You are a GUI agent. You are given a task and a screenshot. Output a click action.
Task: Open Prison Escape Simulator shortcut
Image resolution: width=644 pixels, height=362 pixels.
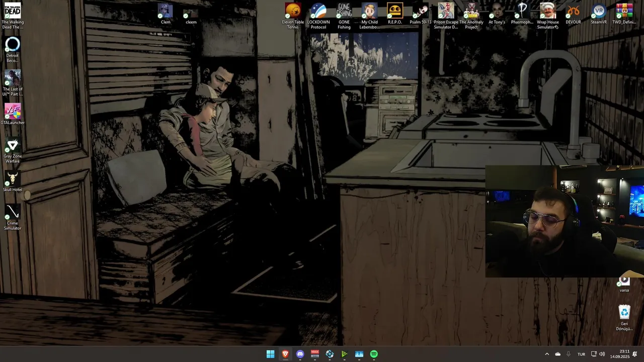pyautogui.click(x=446, y=16)
